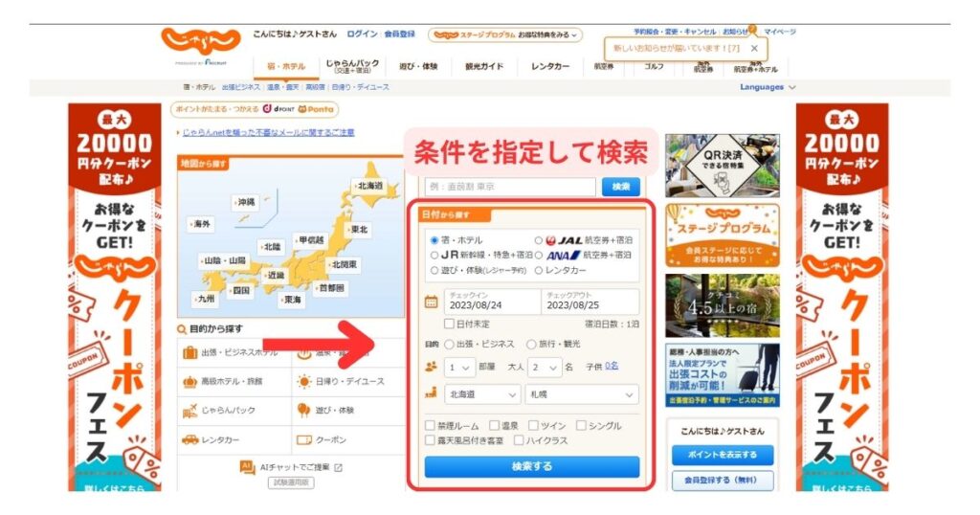The image size is (980, 515).
Task: Click the 日帰り・デイユース sun icon
Action: [x=304, y=381]
